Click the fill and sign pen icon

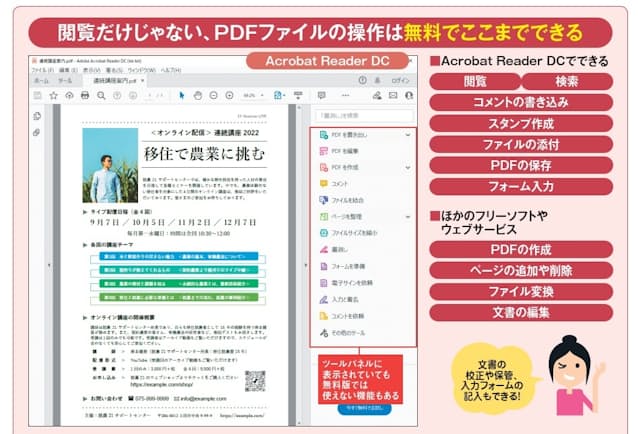[377, 95]
